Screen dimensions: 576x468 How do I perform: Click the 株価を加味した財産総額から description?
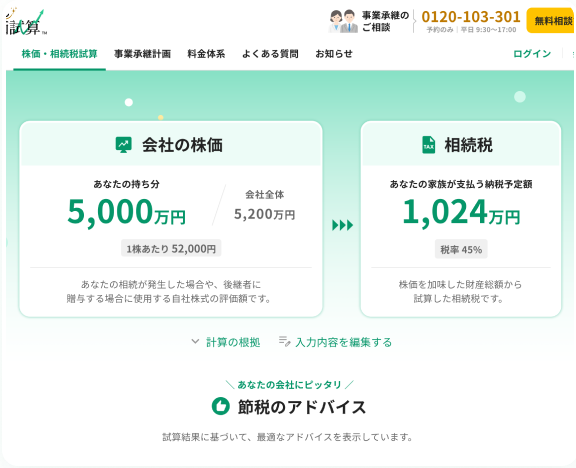point(460,292)
